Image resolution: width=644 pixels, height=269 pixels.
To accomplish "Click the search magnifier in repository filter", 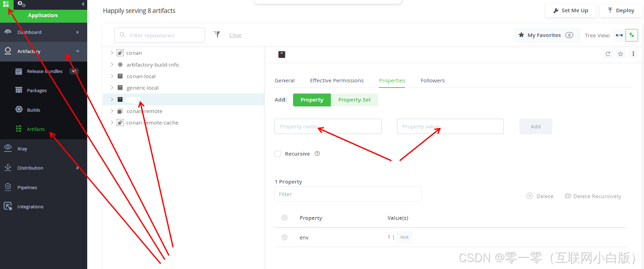I will point(122,35).
